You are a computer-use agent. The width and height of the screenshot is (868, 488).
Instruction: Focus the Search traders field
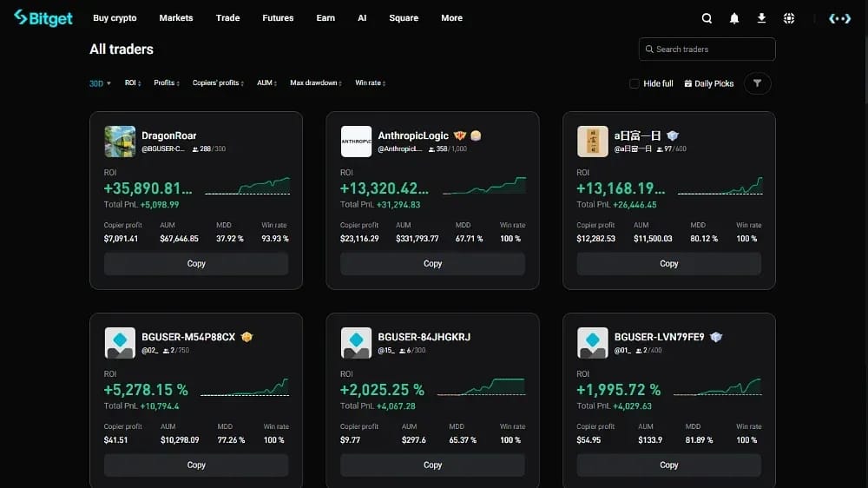pyautogui.click(x=707, y=49)
